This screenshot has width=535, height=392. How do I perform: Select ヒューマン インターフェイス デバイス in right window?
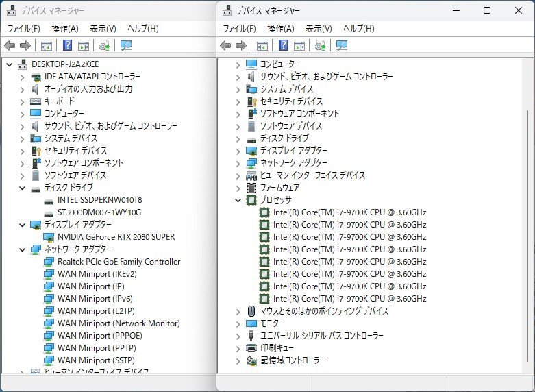(312, 175)
